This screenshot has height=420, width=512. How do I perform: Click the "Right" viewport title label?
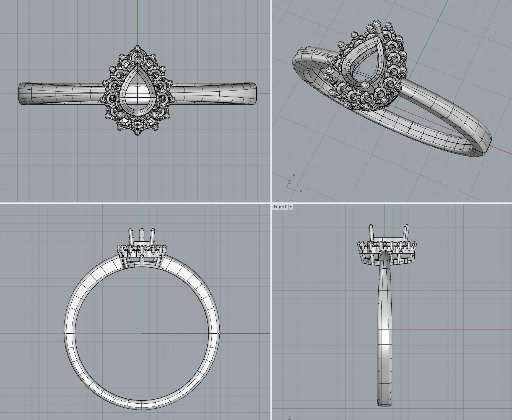pos(280,207)
